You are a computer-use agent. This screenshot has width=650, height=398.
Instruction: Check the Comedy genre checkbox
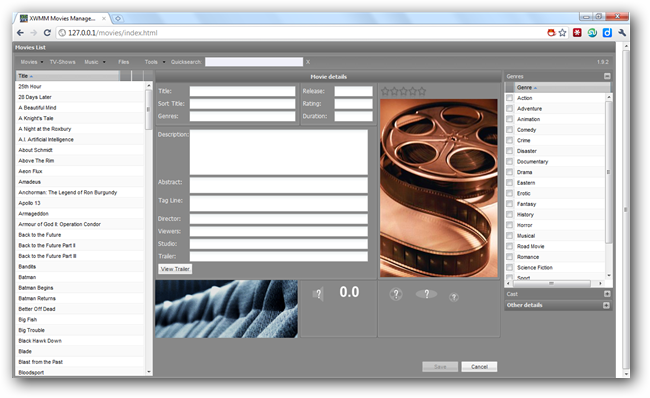coord(509,130)
